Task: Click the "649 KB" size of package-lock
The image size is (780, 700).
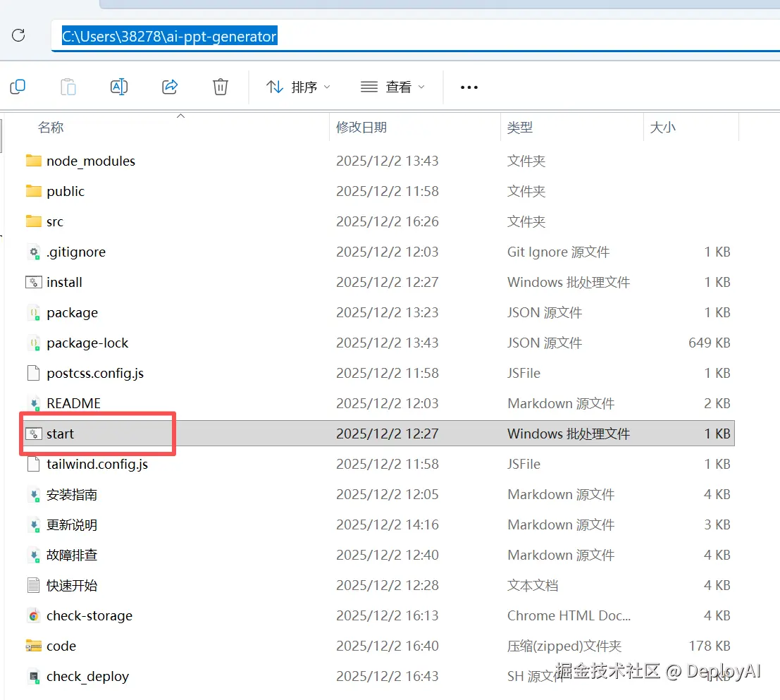Action: click(x=709, y=343)
